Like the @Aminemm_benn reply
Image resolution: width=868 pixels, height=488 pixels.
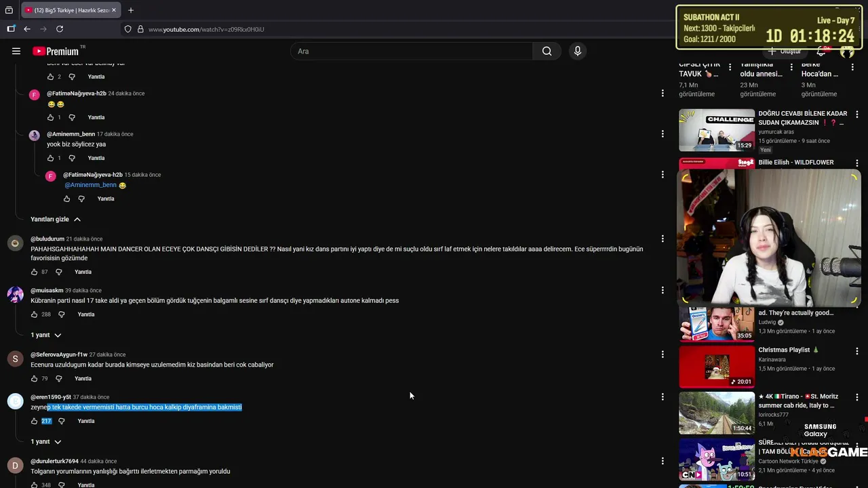click(50, 158)
